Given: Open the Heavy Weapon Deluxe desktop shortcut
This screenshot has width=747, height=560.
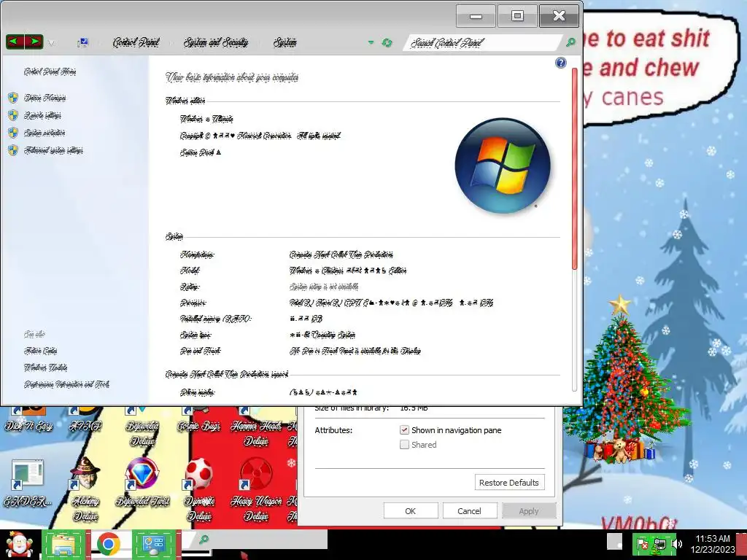Looking at the screenshot, I should (256, 489).
